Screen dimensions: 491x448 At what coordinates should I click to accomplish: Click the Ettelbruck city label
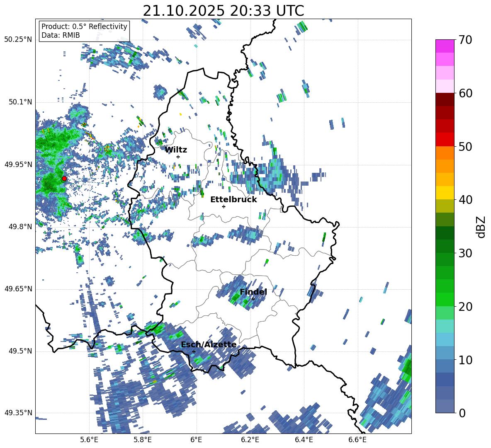(x=233, y=200)
